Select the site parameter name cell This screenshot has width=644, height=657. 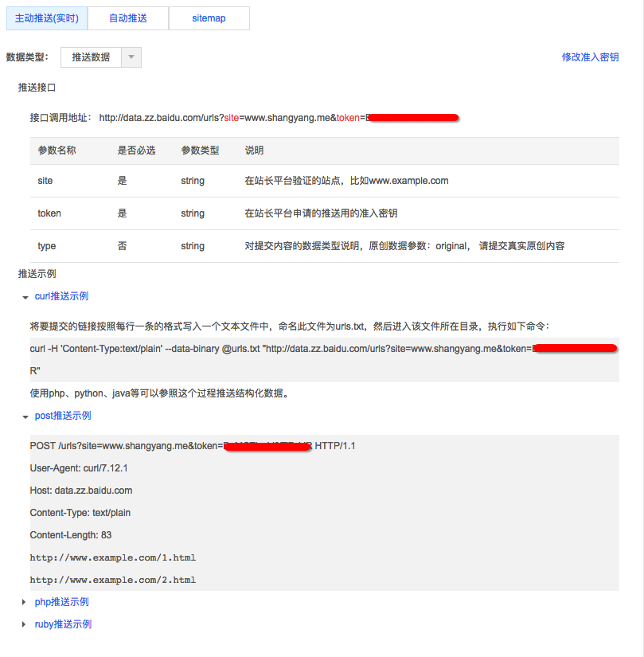tap(45, 181)
